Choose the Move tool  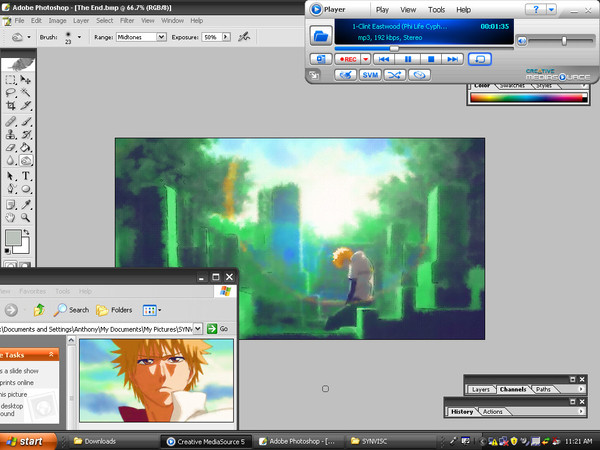[x=27, y=78]
